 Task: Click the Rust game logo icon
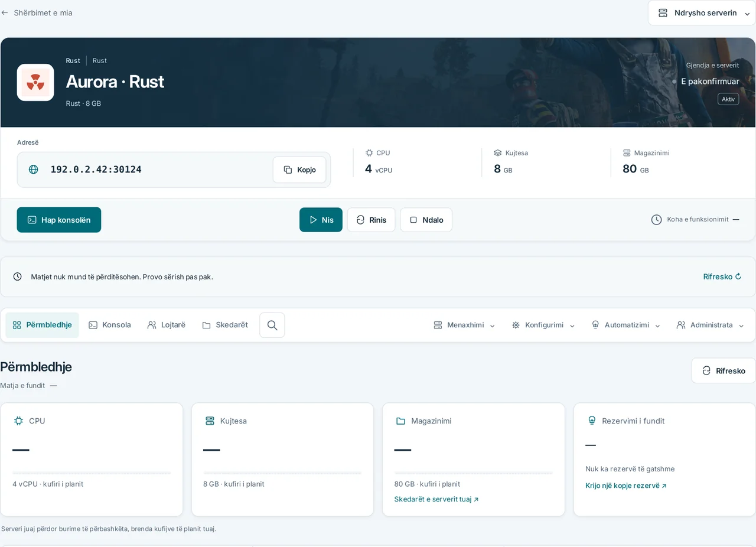click(x=35, y=83)
